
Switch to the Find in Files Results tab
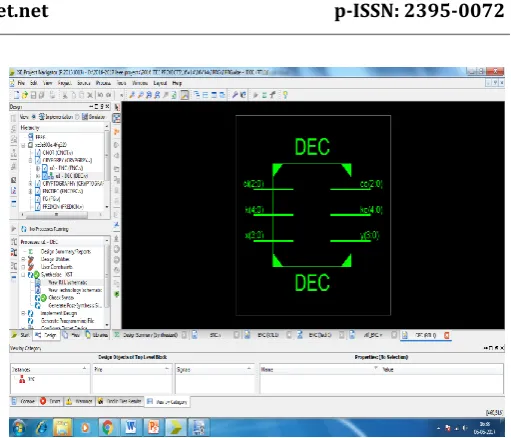[x=120, y=401]
